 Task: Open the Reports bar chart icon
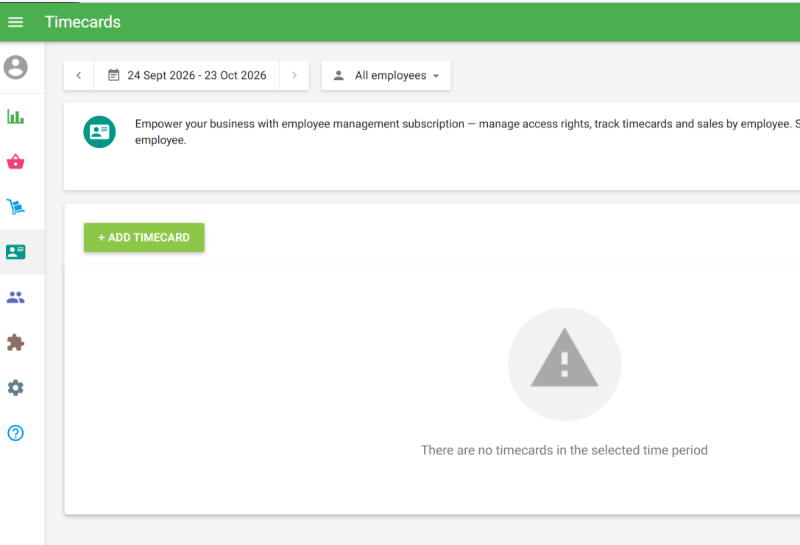[15, 116]
